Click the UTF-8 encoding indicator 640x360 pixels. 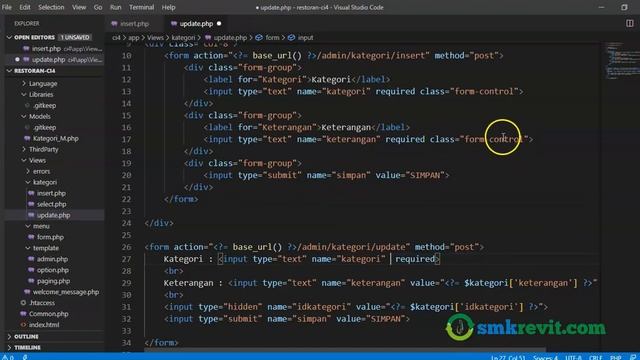[573, 357]
